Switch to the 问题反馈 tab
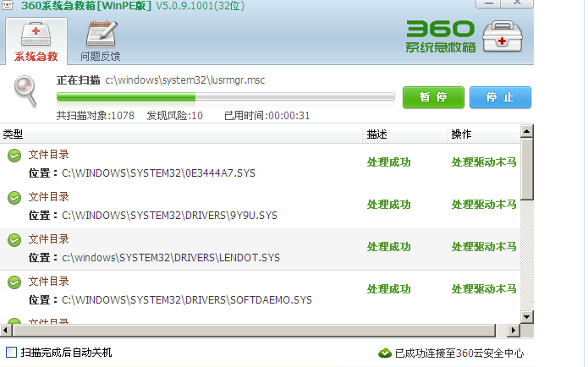The width and height of the screenshot is (588, 367). pyautogui.click(x=101, y=41)
